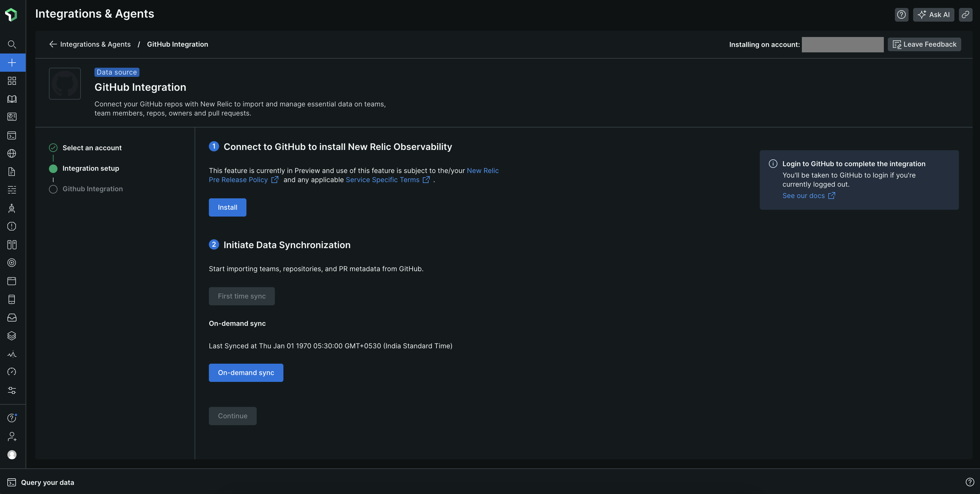Click the Ask AI button
Viewport: 980px width, 494px height.
[x=934, y=15]
